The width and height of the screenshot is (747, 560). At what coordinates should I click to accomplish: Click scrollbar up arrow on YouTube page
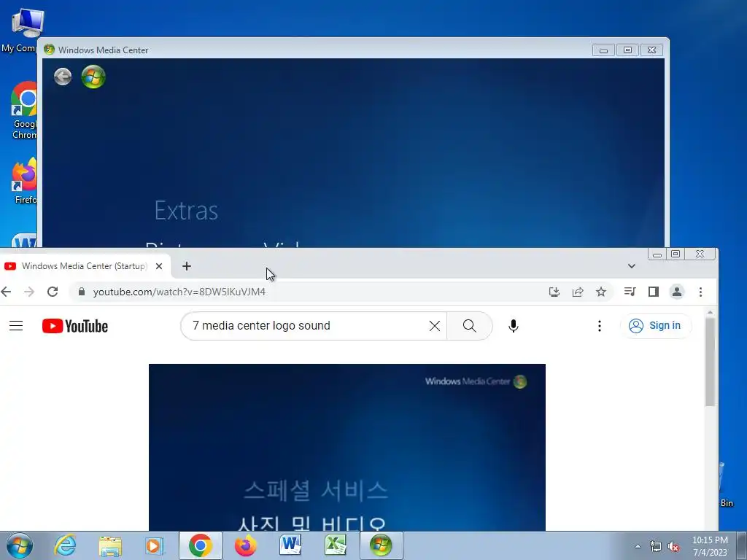coord(710,312)
